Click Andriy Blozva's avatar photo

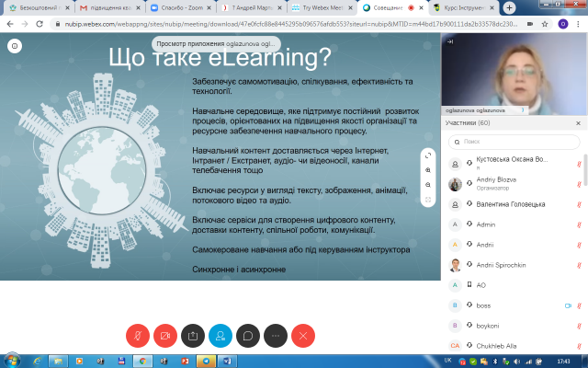pos(455,184)
